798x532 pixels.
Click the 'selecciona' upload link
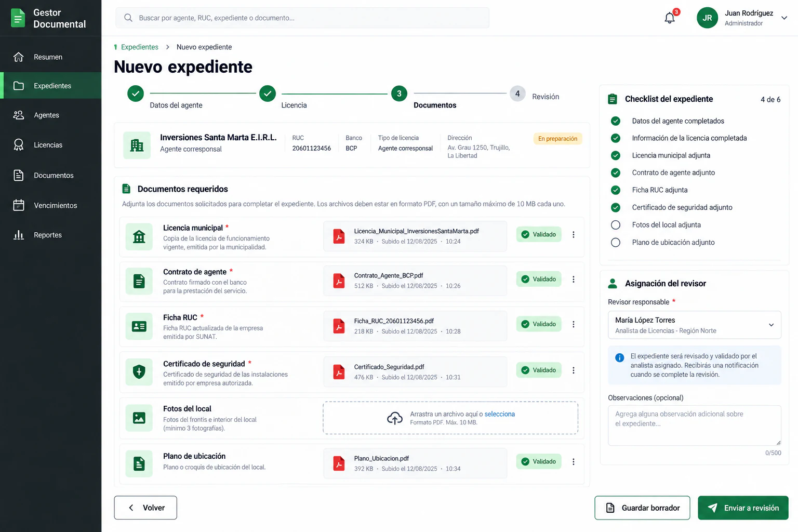point(500,414)
